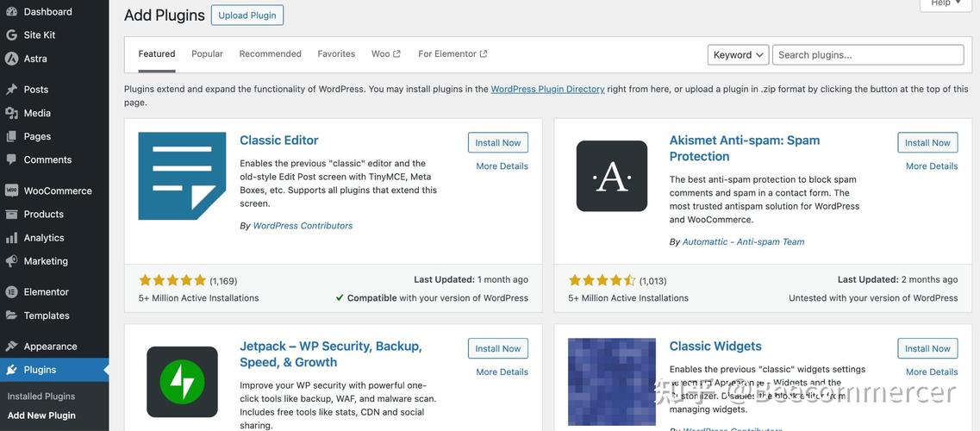
Task: Switch to the Popular tab
Action: [x=207, y=53]
